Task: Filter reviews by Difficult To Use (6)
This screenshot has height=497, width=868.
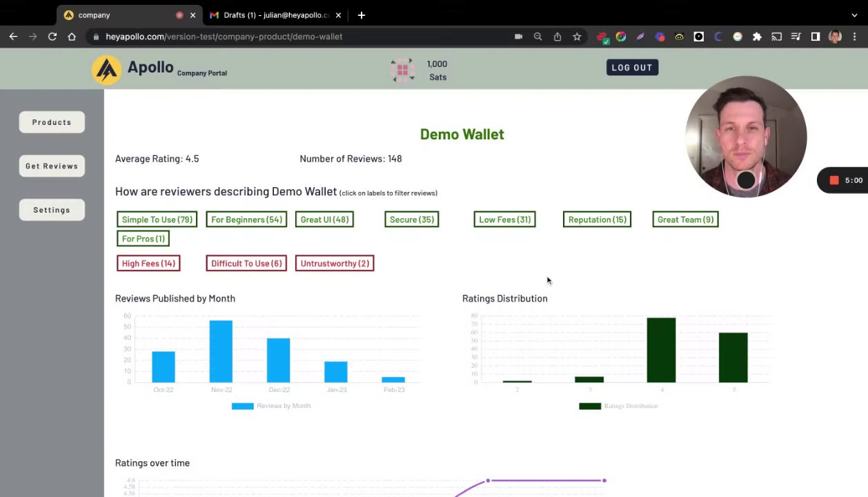Action: [246, 263]
